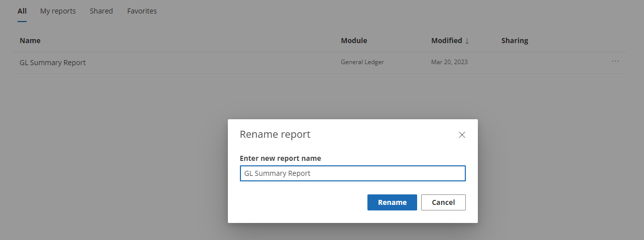Select the Mar 20, 2023 date cell
Viewport: 644px width, 240px height.
coord(449,62)
